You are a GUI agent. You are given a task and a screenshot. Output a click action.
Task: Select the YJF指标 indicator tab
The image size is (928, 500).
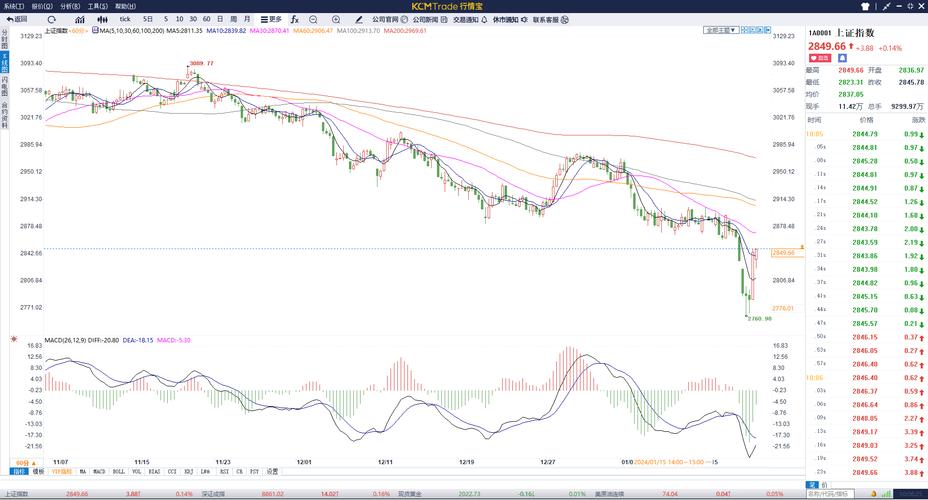click(x=62, y=472)
